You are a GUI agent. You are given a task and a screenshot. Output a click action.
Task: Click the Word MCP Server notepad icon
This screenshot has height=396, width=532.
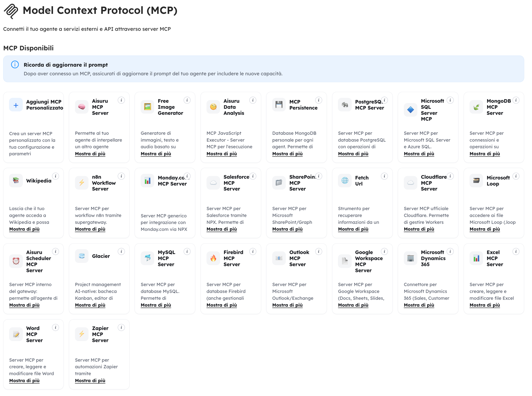tap(16, 334)
